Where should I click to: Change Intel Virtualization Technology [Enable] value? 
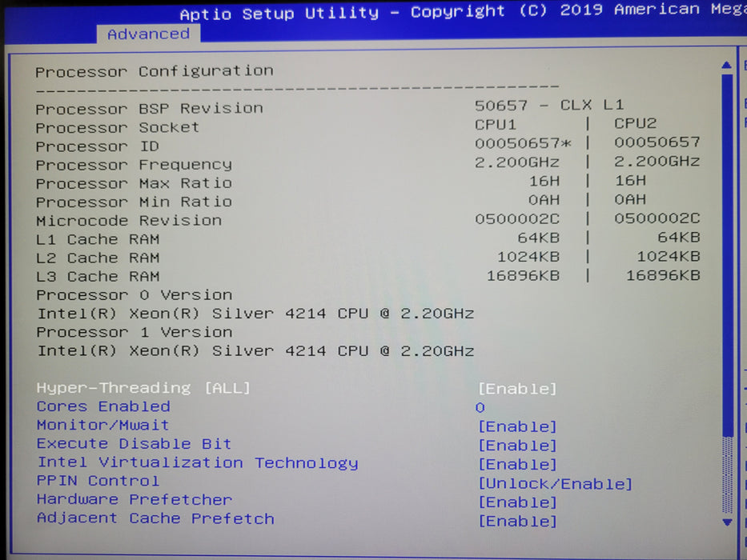(517, 464)
